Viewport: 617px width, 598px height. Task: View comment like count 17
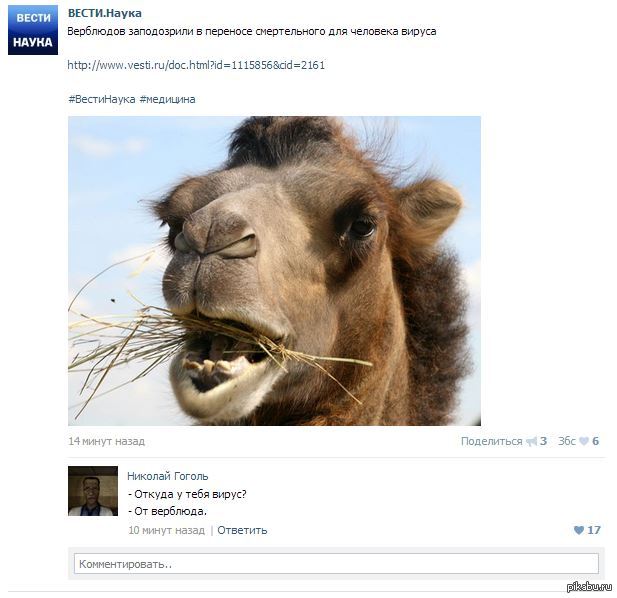[x=594, y=530]
